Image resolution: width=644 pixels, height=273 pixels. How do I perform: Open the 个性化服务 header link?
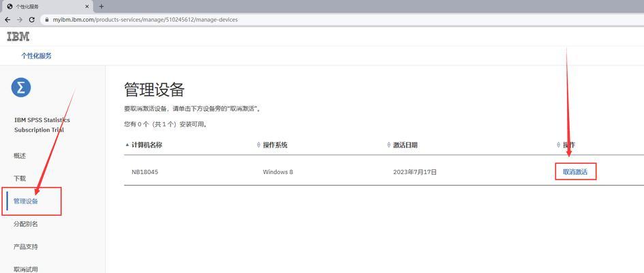point(37,56)
